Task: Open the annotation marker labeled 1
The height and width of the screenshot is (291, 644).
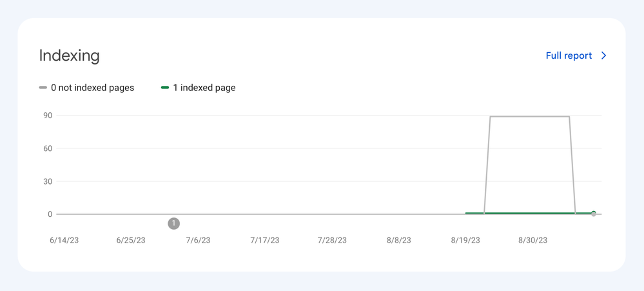Action: click(x=173, y=223)
